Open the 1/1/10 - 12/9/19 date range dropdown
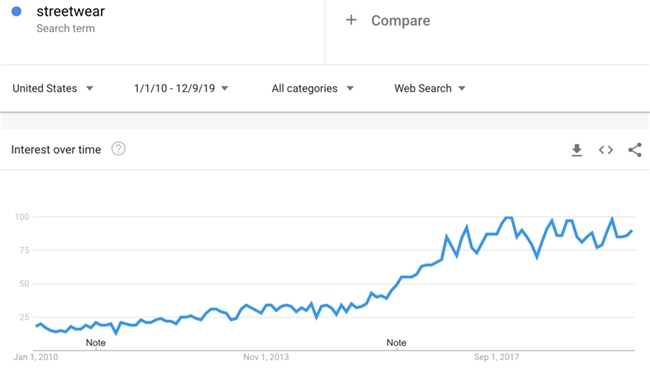 [x=181, y=88]
